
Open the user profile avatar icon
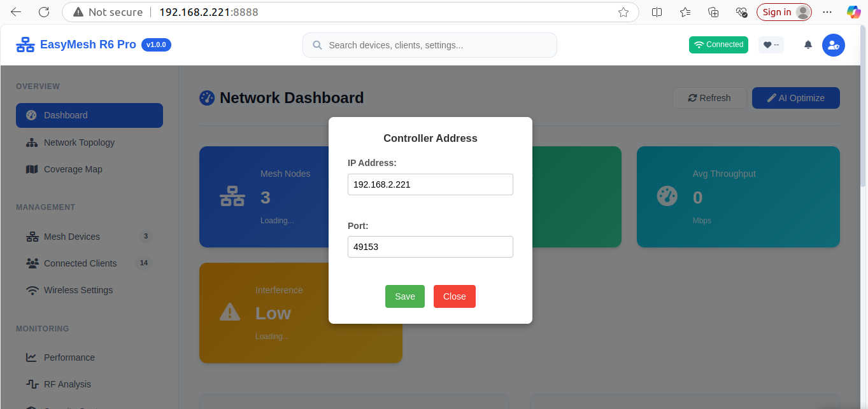[x=833, y=45]
